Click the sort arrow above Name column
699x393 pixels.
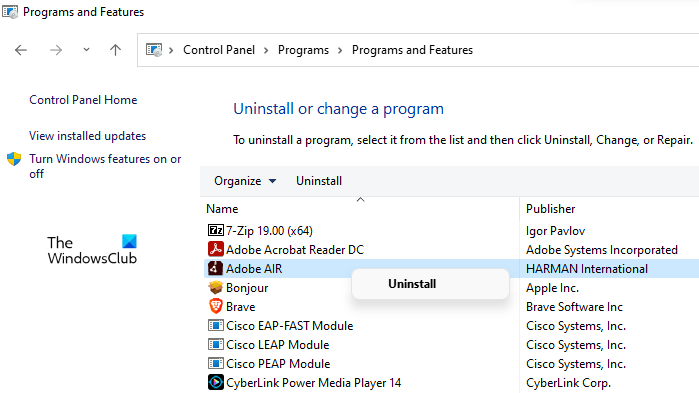pos(361,200)
